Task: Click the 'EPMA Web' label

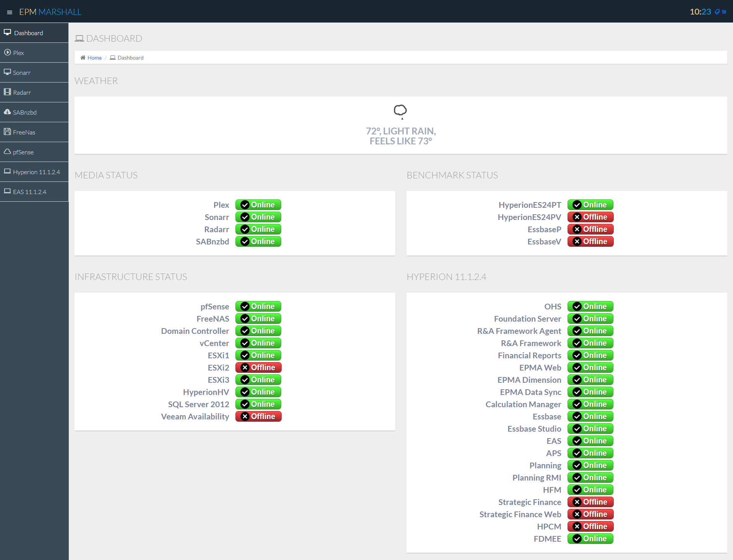Action: tap(540, 367)
